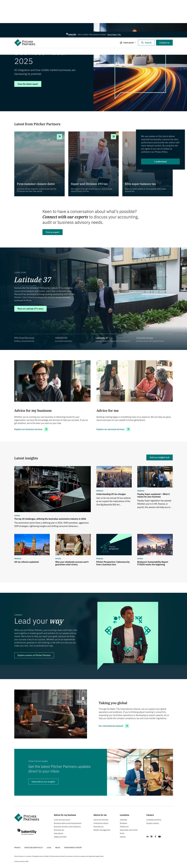This screenshot has height=868, width=187.
Task: Select the PFD Food Services client story tab
Action: tap(24, 339)
